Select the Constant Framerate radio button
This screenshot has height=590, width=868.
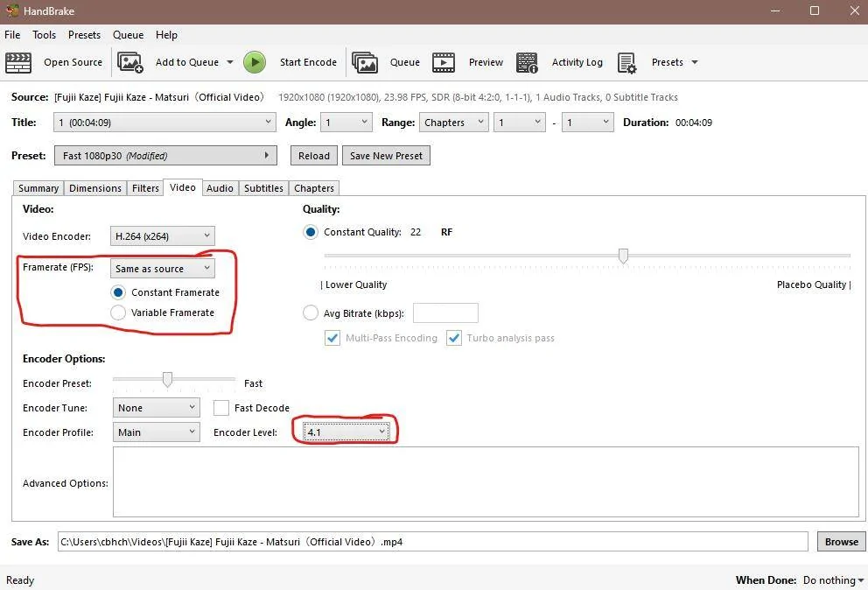tap(118, 292)
